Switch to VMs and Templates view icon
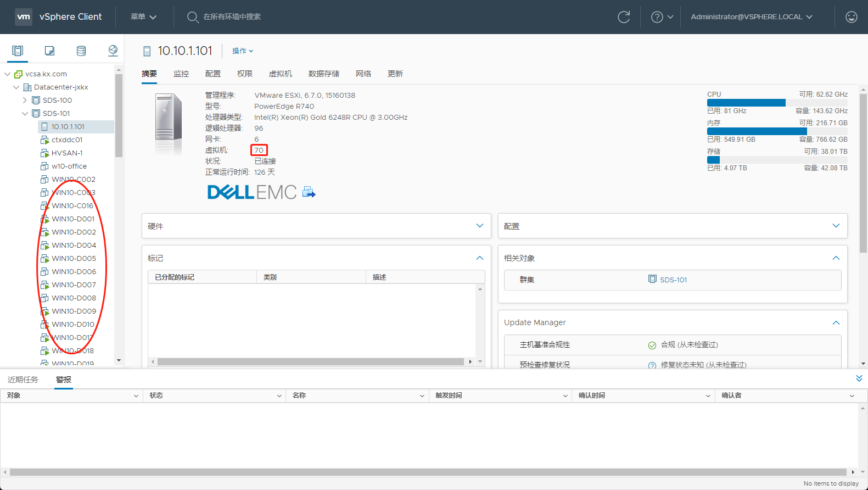This screenshot has width=868, height=490. tap(49, 51)
